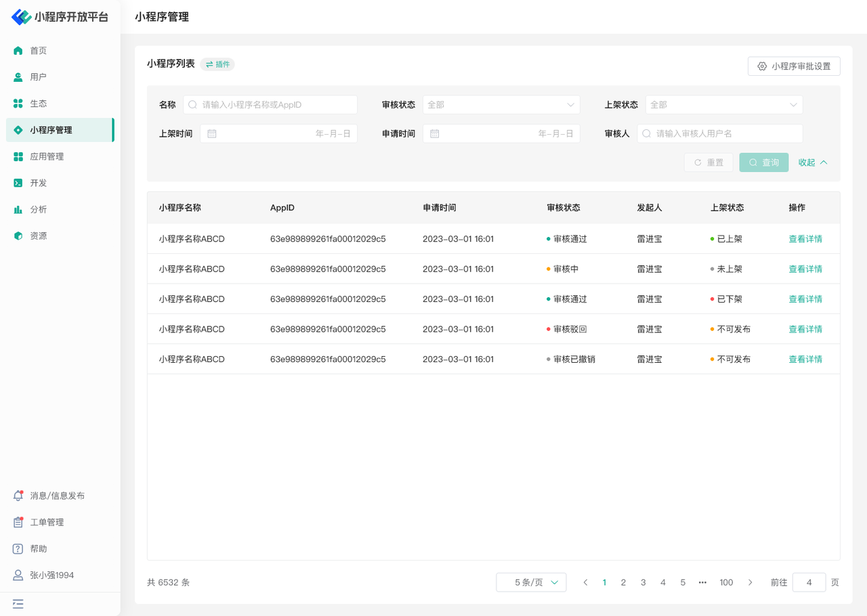Screen dimensions: 867x616
Task: Open the 审核状态 dropdown
Action: (501, 105)
